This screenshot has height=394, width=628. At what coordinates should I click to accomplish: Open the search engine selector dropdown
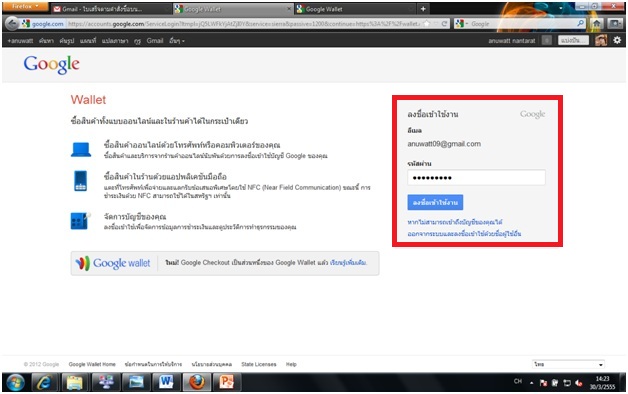point(462,24)
